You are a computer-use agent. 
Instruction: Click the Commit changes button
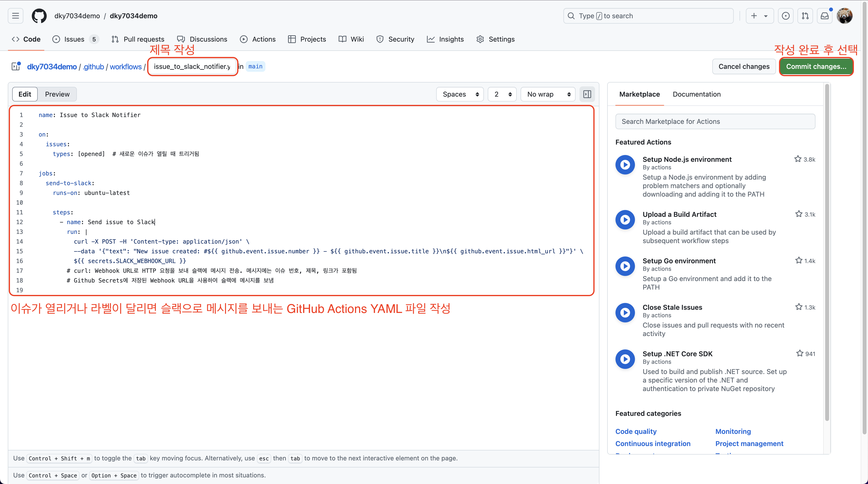tap(816, 66)
